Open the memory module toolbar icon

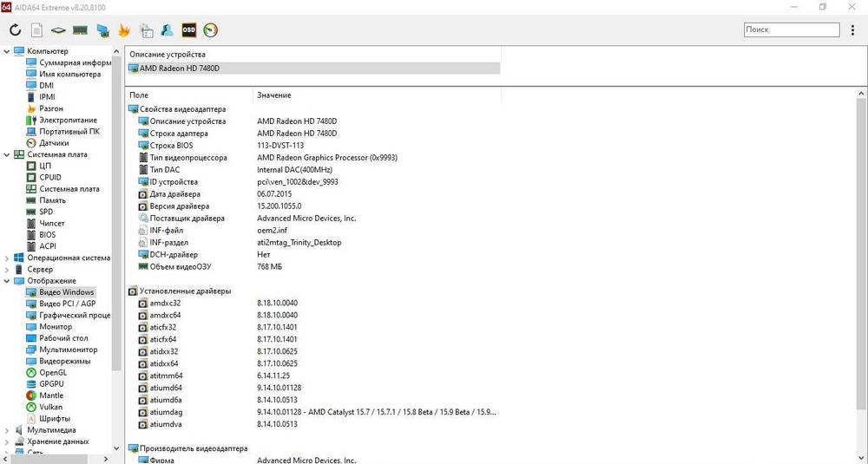(80, 29)
